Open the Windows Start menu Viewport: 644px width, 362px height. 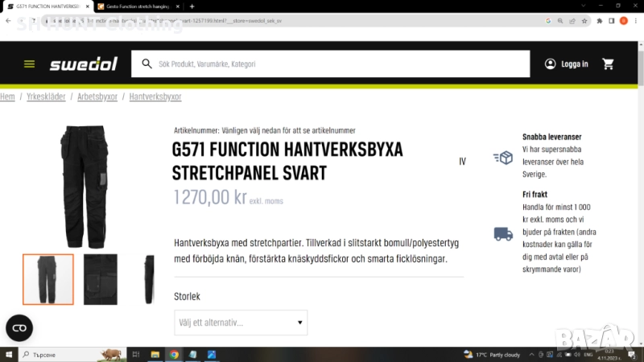[9, 354]
